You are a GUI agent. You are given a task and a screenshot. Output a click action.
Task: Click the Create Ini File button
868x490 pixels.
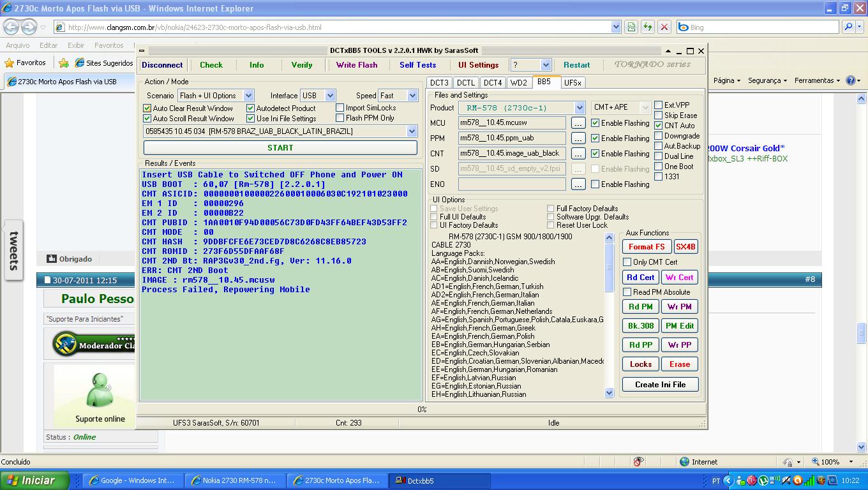tap(660, 385)
